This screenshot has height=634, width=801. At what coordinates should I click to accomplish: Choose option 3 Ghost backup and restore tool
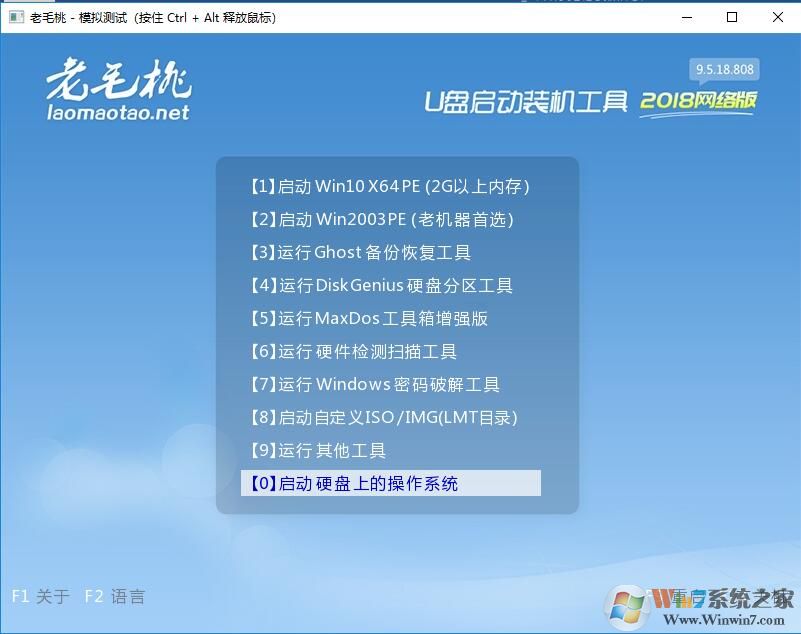[x=361, y=252]
